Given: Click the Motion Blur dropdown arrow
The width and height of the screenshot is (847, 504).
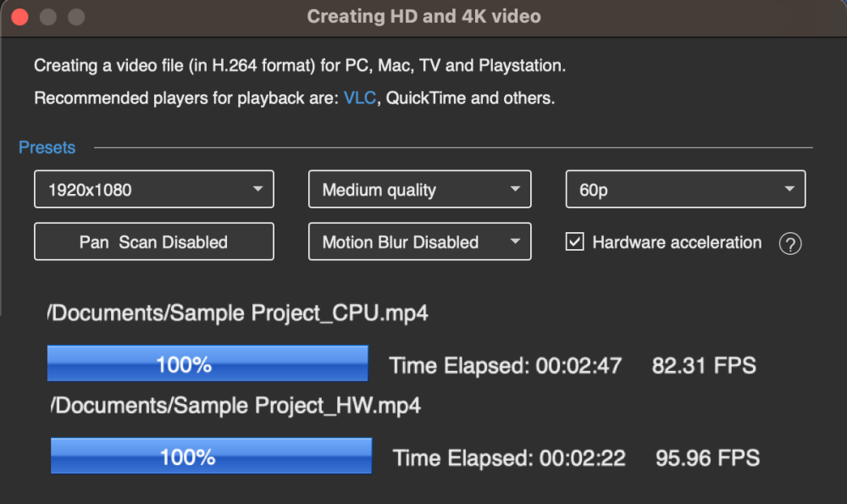Looking at the screenshot, I should [515, 242].
